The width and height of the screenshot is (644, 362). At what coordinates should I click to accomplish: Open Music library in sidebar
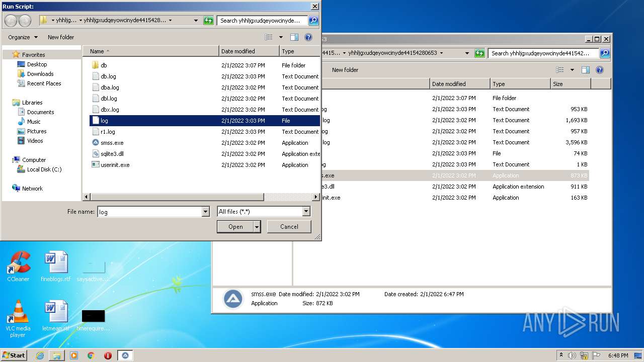tap(34, 122)
